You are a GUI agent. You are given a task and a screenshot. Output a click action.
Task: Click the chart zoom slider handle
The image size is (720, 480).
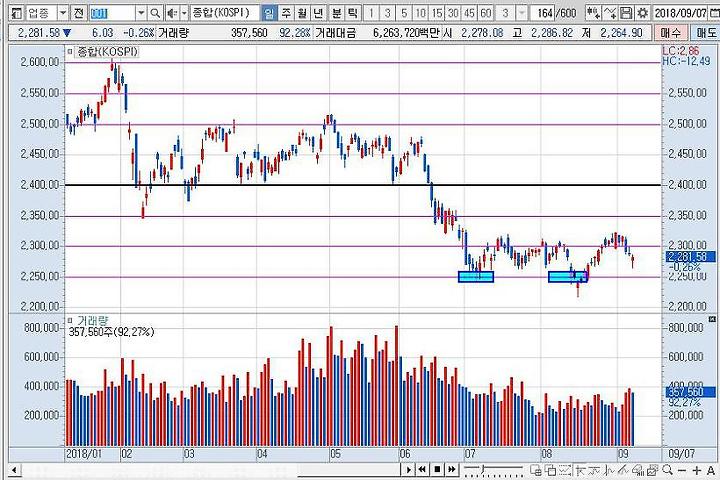click(x=483, y=469)
